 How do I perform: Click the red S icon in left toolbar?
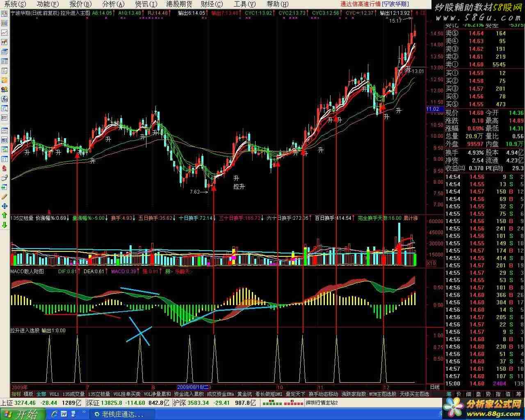point(5,168)
